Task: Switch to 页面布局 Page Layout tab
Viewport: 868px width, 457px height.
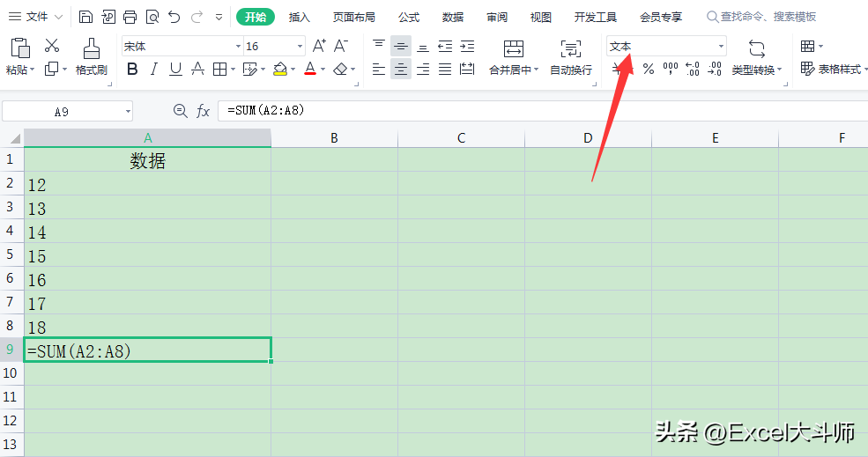Action: (353, 17)
